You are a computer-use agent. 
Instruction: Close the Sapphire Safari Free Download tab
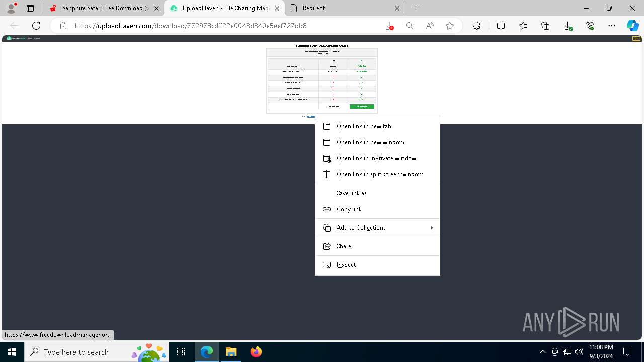pos(157,8)
